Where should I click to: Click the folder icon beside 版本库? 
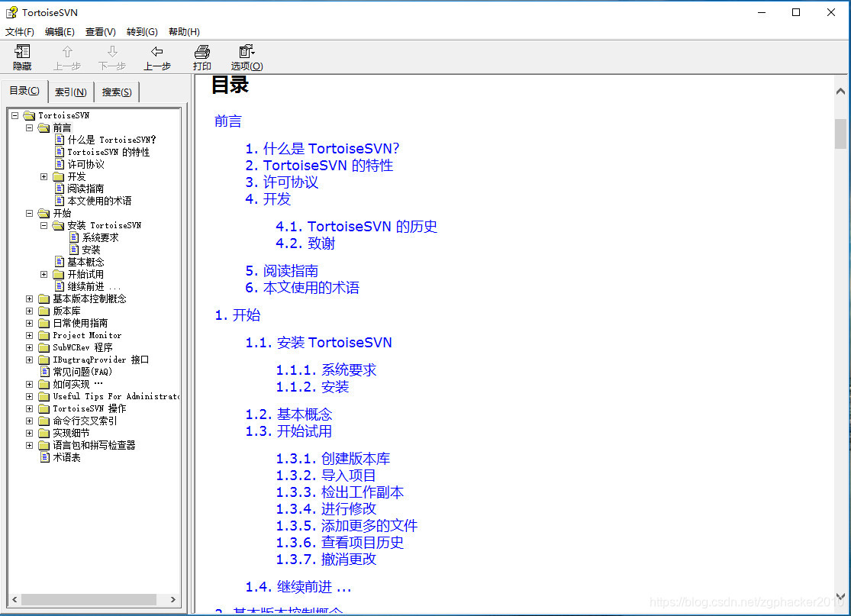[x=44, y=311]
